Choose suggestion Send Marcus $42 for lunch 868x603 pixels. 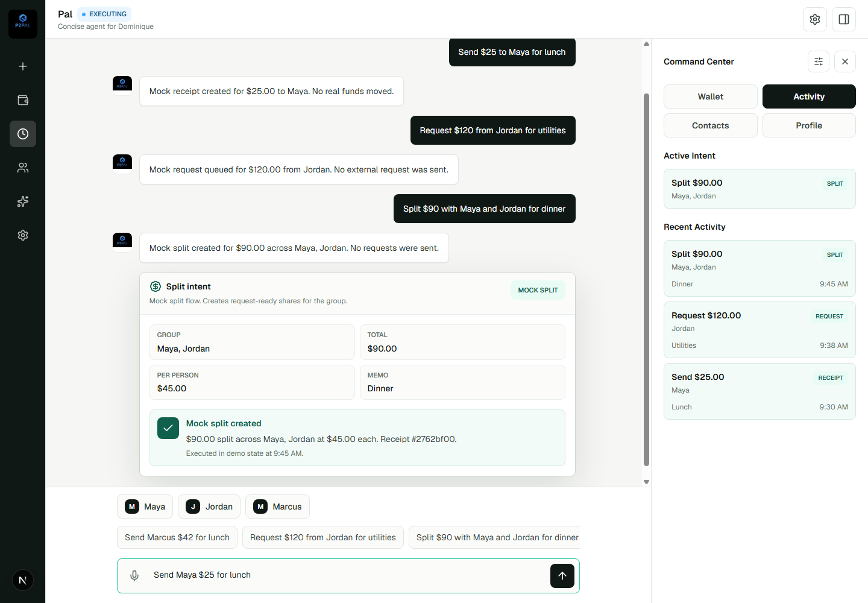point(177,537)
